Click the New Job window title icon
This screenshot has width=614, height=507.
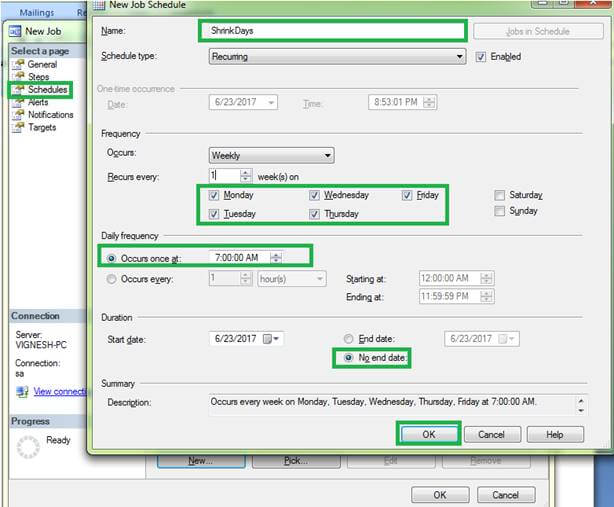click(x=15, y=31)
